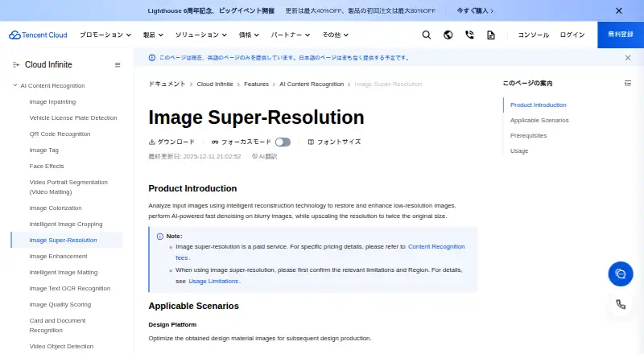Open the documentation page icon in header
Viewport: 644px width, 354px height.
pyautogui.click(x=491, y=35)
